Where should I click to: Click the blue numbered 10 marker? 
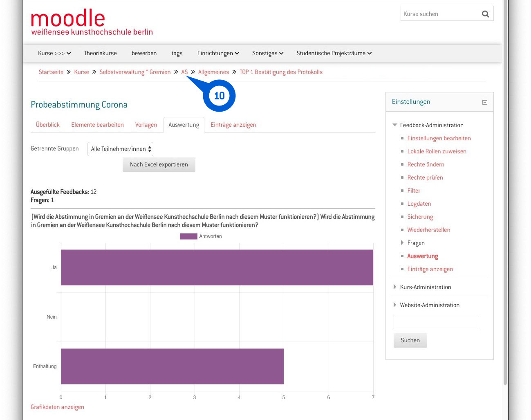219,96
